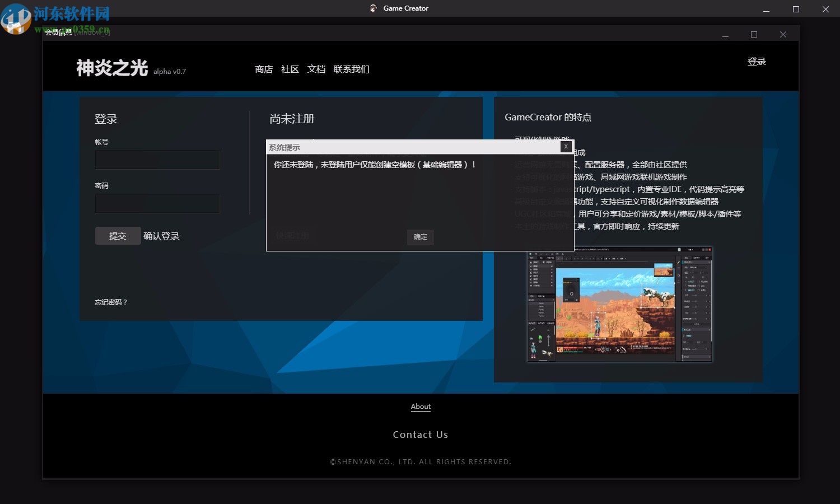Click the 会员信息 window restore button
The image size is (840, 504).
[x=753, y=34]
